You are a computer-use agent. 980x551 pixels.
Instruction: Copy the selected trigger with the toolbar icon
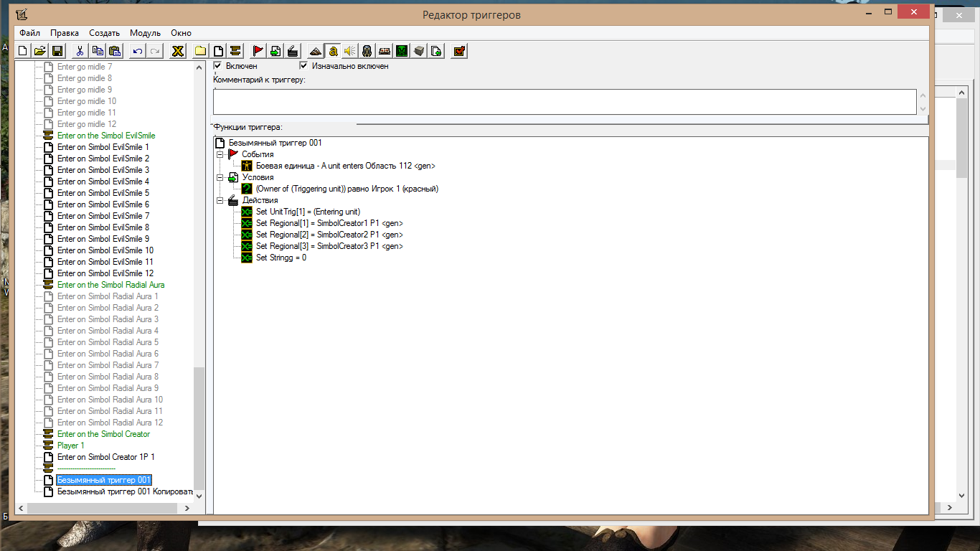[x=98, y=50]
